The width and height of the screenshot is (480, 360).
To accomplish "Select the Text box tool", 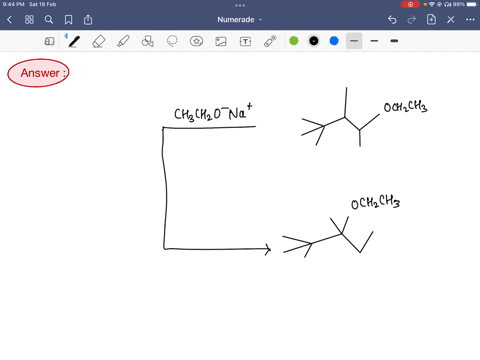I will point(245,41).
